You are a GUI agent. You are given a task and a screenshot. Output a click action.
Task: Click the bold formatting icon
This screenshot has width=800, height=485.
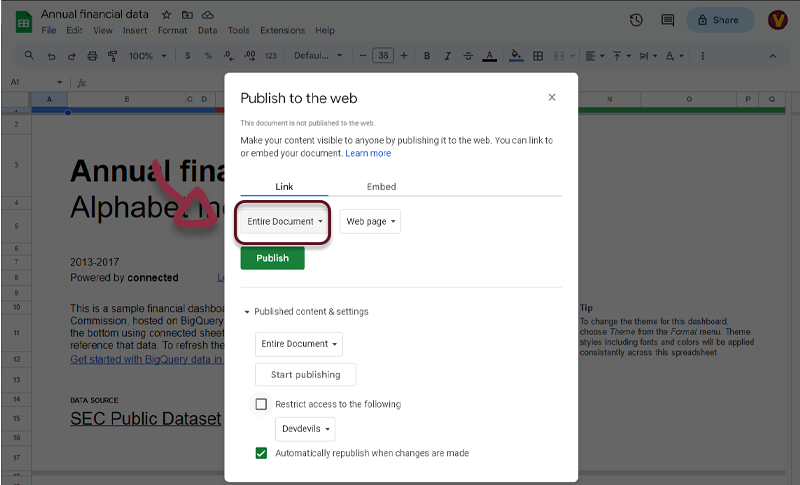coord(427,56)
